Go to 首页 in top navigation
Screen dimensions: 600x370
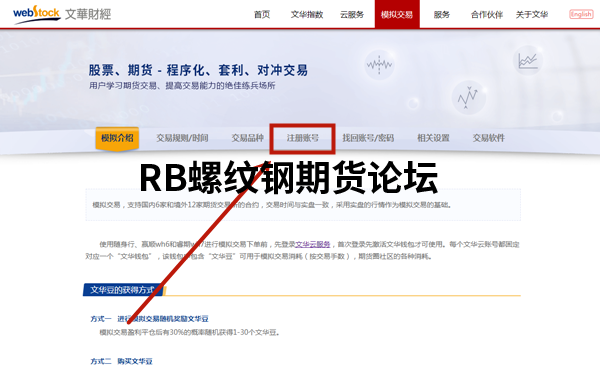tap(262, 15)
